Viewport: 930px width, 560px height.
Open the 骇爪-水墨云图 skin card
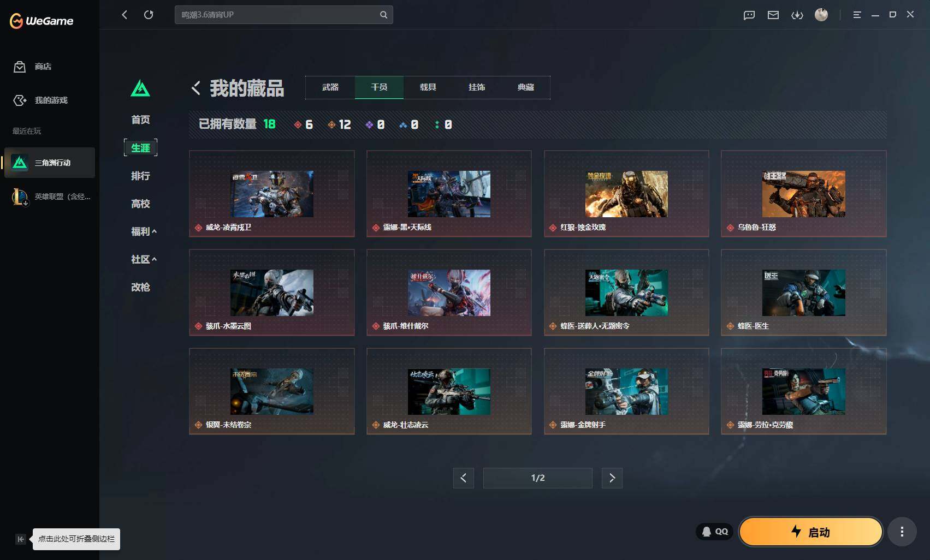(x=272, y=293)
